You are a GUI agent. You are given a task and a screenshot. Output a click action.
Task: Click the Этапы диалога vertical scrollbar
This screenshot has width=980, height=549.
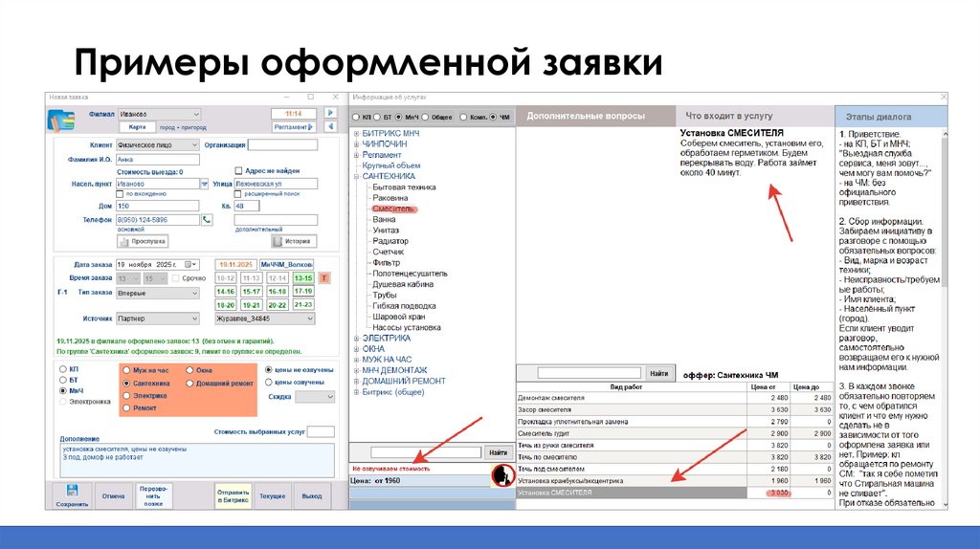(x=944, y=318)
